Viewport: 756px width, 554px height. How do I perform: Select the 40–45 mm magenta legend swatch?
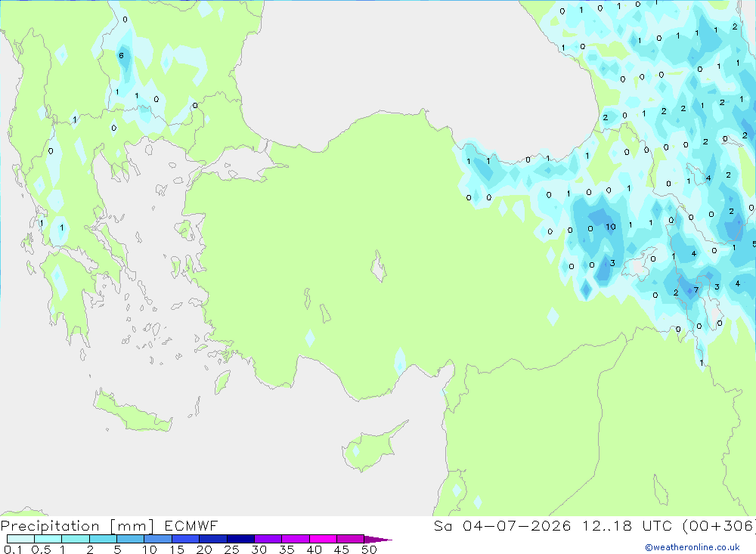(323, 539)
